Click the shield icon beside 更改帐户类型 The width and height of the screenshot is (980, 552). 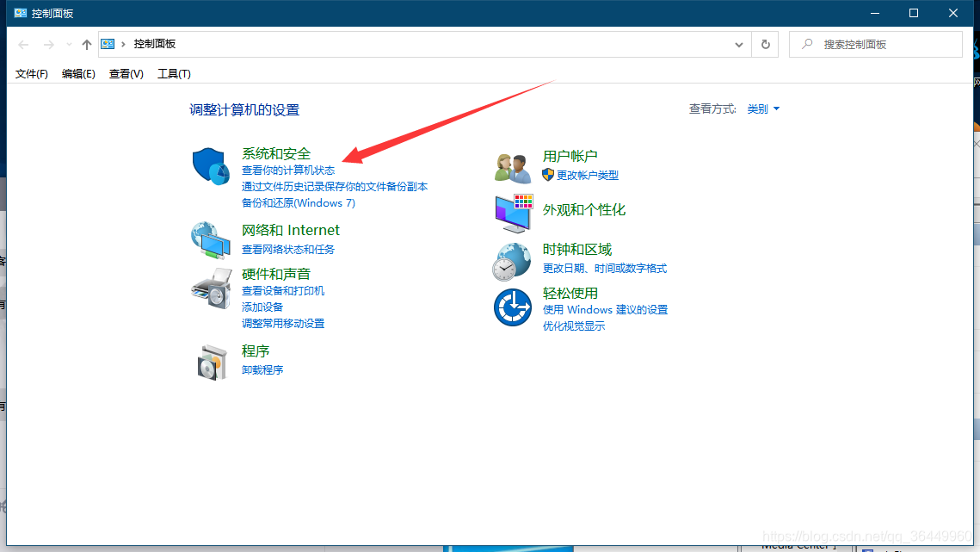(548, 175)
